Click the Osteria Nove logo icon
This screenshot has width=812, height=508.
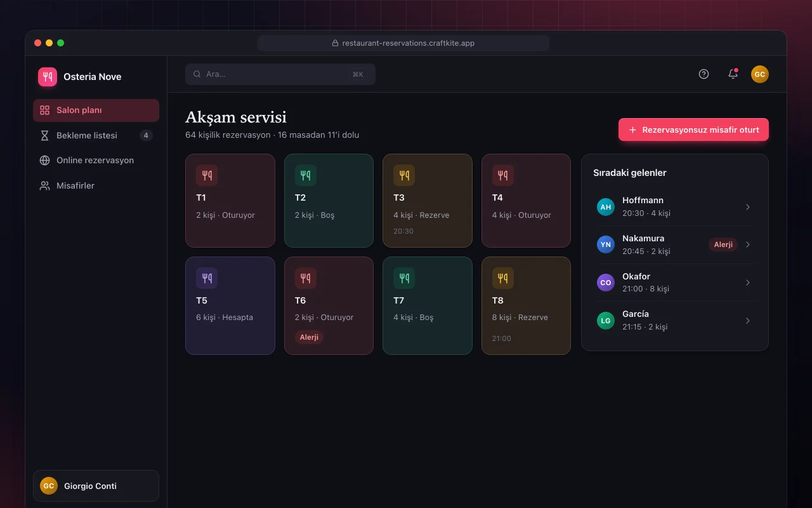[48, 77]
